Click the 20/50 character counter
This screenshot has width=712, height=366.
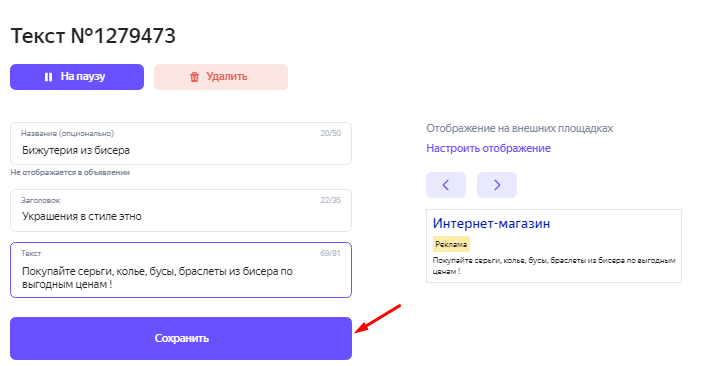pyautogui.click(x=331, y=134)
